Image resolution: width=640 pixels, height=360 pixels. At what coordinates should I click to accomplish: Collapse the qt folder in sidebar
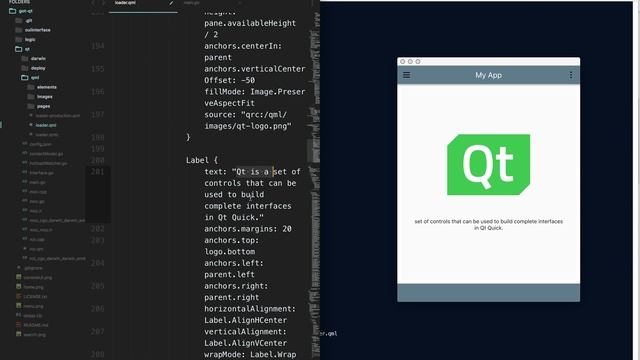(27, 49)
